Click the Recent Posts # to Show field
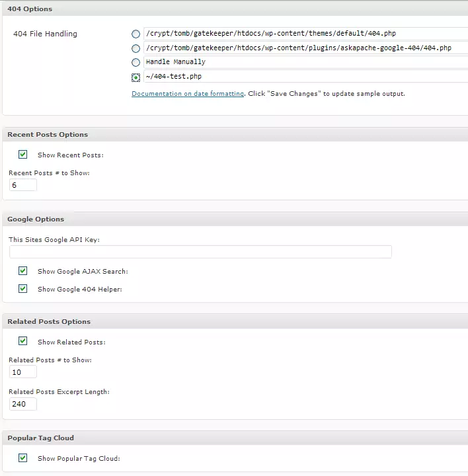The height and width of the screenshot is (476, 468). pyautogui.click(x=23, y=185)
